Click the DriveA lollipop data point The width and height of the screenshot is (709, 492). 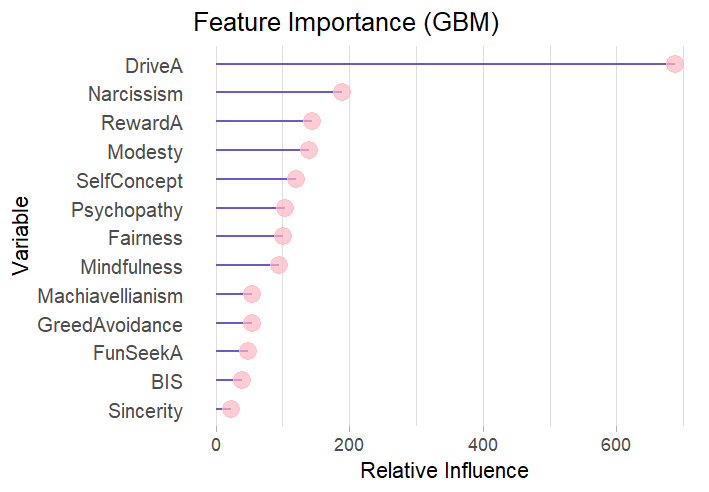point(675,64)
